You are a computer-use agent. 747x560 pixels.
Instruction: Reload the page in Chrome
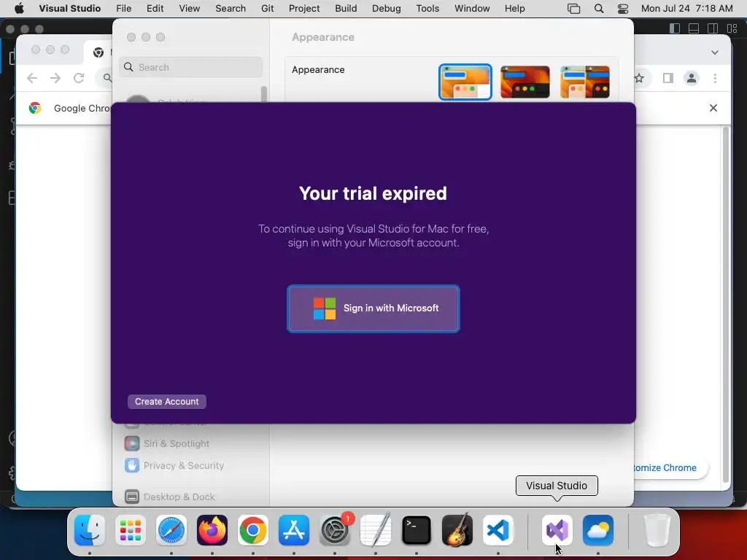79,78
